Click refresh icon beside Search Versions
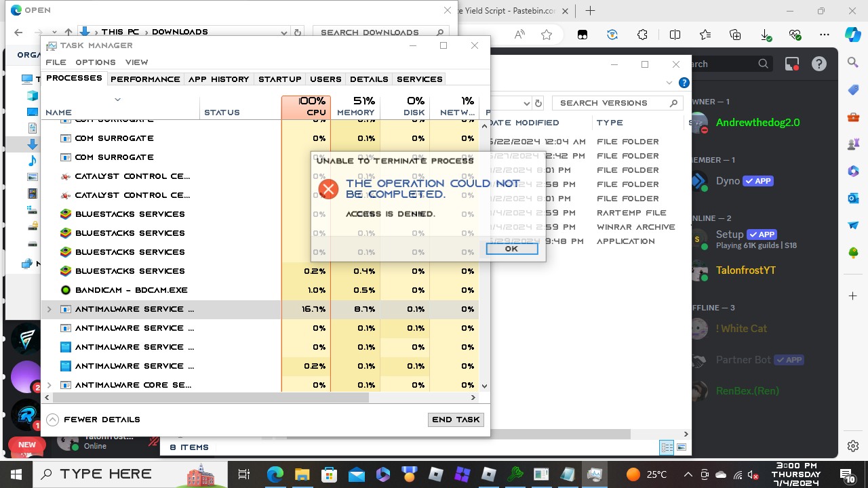The image size is (868, 488). [538, 103]
